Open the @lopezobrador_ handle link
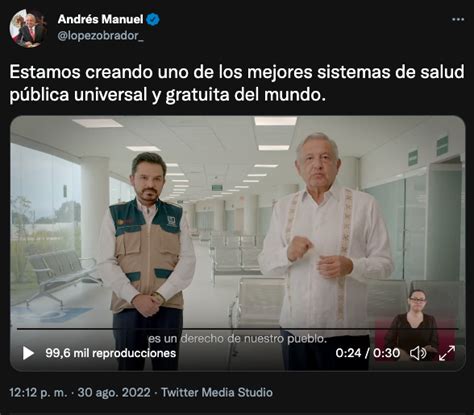474x415 pixels. pos(101,36)
